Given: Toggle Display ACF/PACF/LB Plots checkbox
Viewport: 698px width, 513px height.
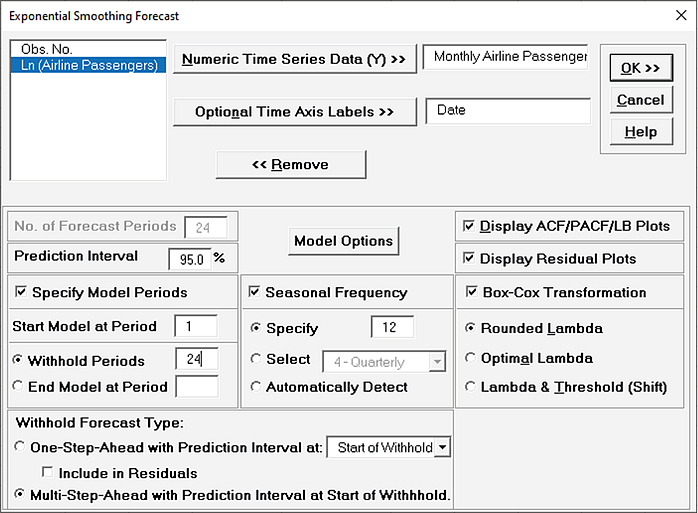Looking at the screenshot, I should [468, 226].
